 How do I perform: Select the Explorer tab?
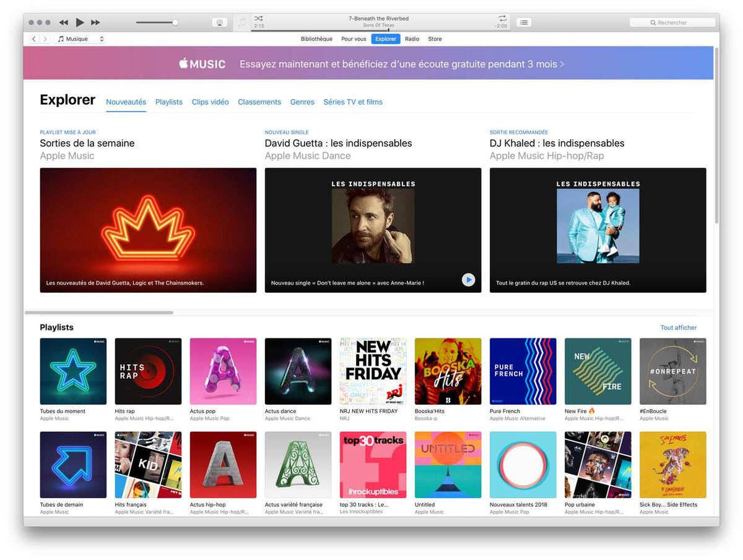click(386, 39)
